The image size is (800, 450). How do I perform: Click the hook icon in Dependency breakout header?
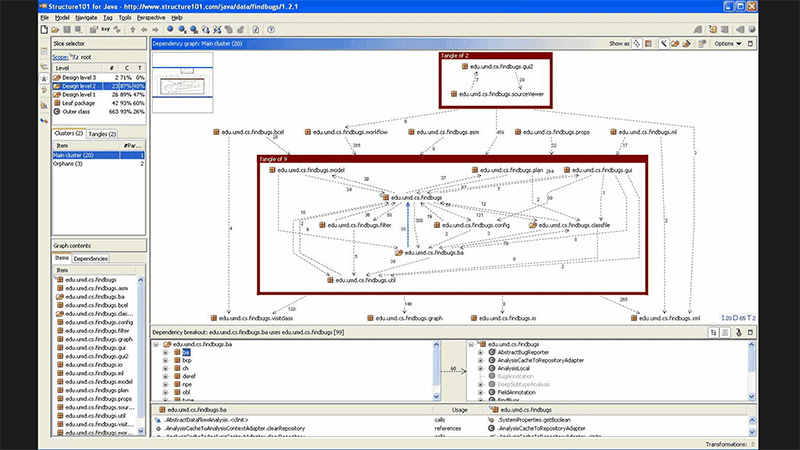pos(738,333)
